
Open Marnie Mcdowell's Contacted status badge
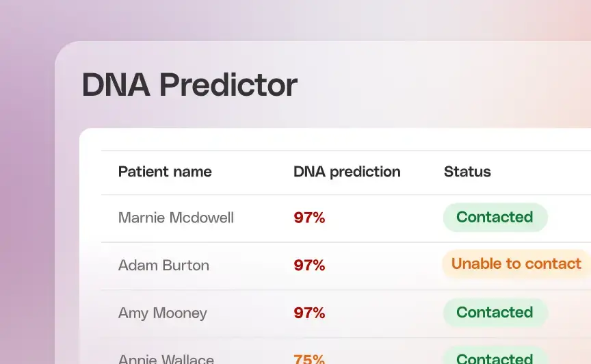coord(495,218)
